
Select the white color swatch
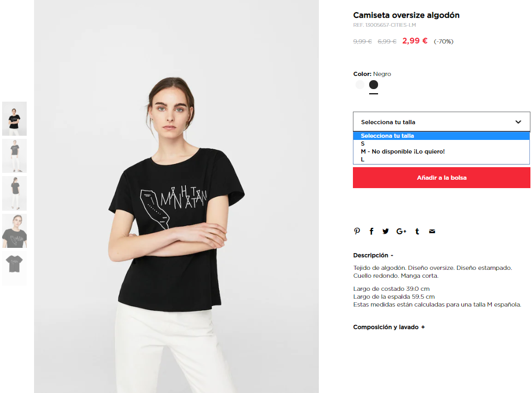point(360,84)
